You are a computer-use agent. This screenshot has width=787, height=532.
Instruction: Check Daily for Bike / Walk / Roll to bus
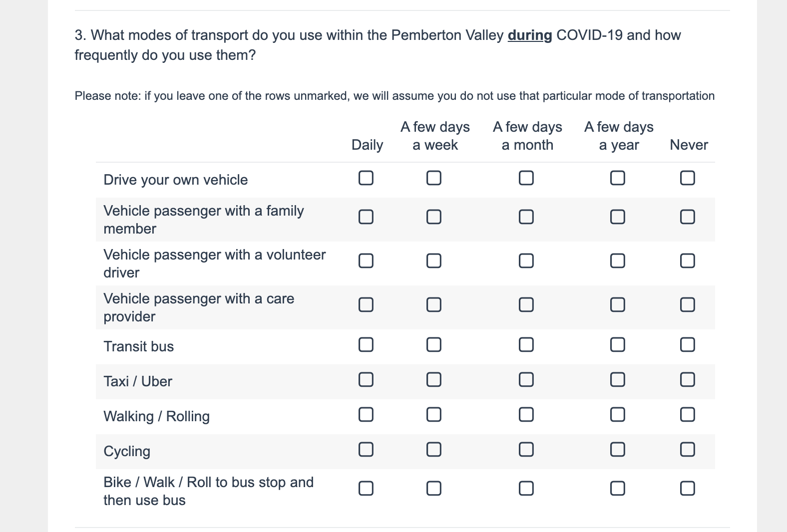(x=366, y=488)
